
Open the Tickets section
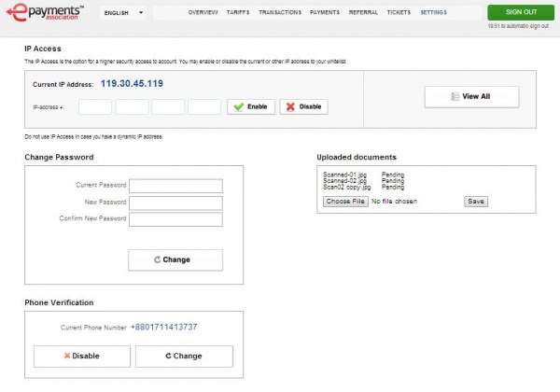pyautogui.click(x=399, y=14)
